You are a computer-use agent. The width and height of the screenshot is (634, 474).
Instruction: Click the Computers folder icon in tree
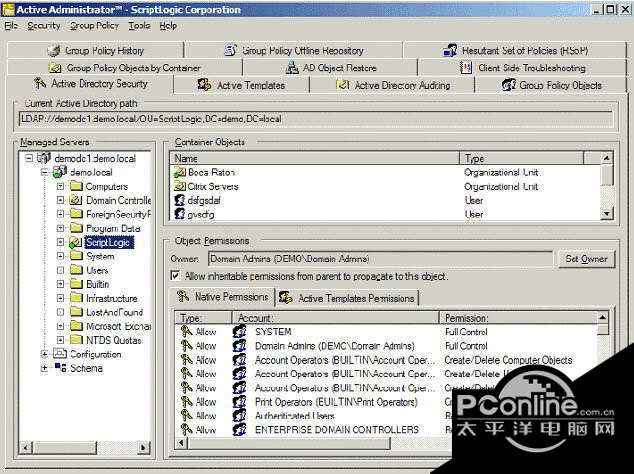(x=75, y=186)
